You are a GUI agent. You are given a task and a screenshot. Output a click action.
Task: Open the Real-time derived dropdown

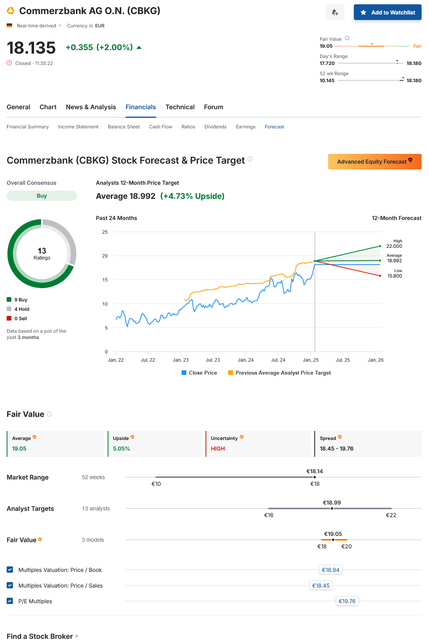pyautogui.click(x=39, y=26)
